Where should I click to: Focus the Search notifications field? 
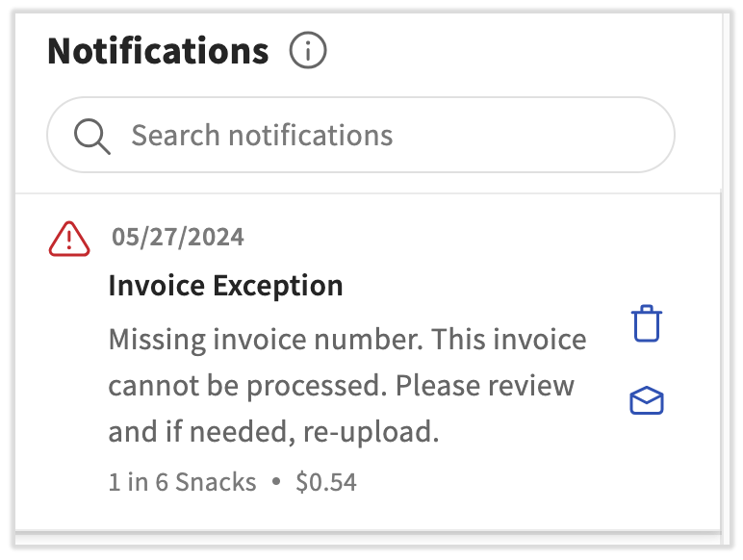385,136
